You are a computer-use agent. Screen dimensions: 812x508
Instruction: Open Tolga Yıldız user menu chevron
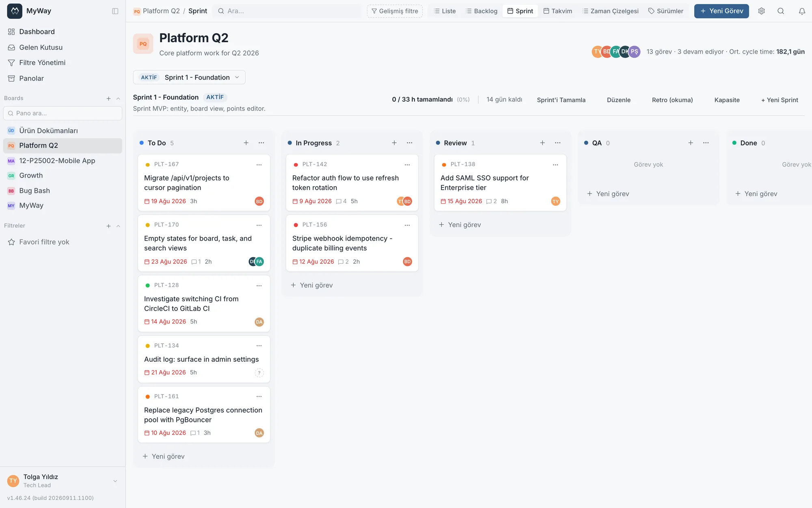[115, 481]
